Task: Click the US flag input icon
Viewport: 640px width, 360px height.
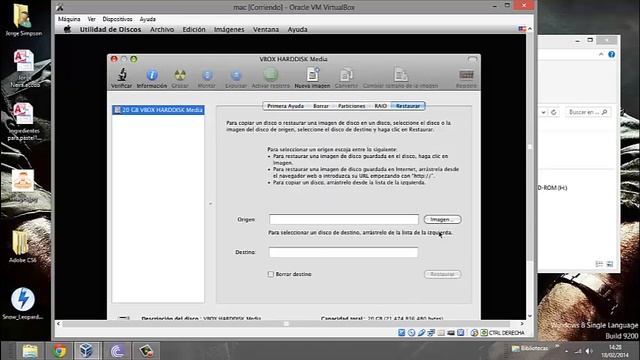Action: click(x=522, y=29)
